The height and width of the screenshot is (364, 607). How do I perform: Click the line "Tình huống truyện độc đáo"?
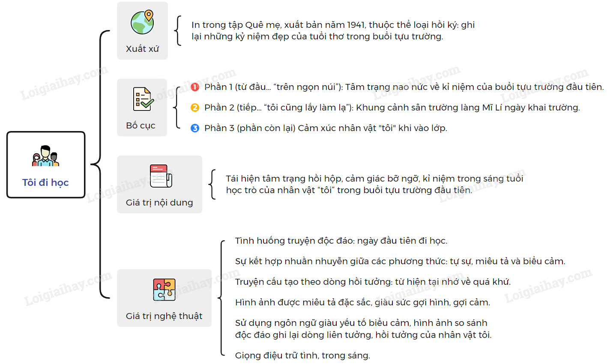pos(341,241)
